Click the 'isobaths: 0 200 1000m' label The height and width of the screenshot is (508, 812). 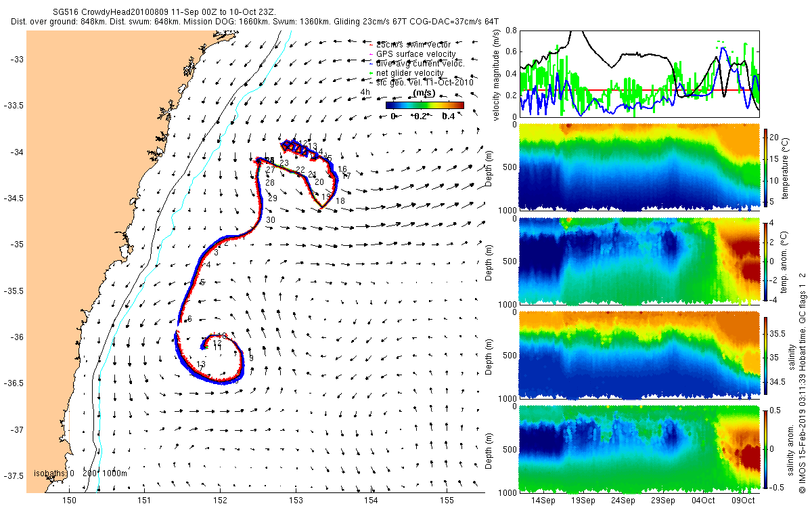(80, 473)
